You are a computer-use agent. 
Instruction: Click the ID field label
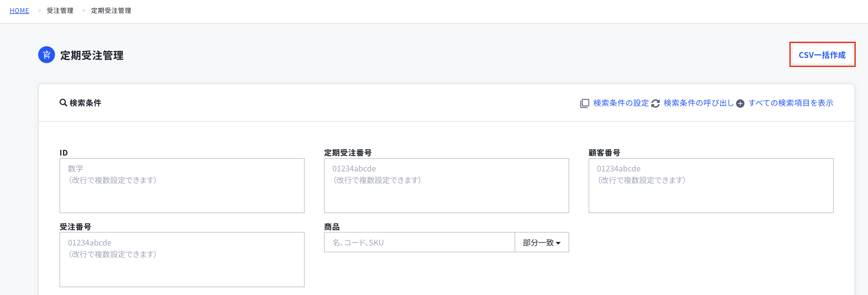(64, 153)
